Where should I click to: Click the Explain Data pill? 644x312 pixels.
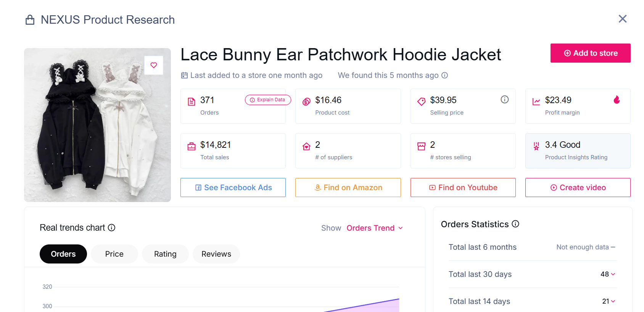click(x=268, y=100)
